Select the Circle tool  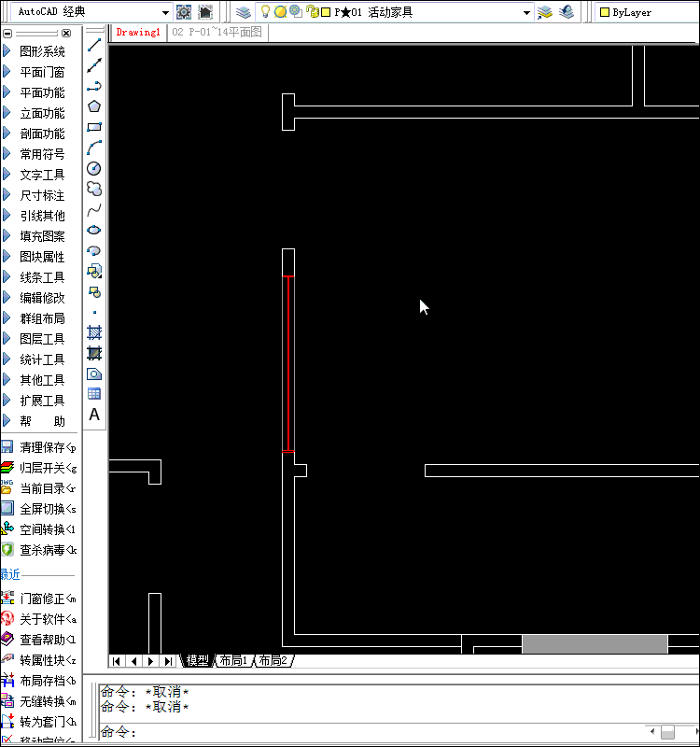click(x=94, y=168)
